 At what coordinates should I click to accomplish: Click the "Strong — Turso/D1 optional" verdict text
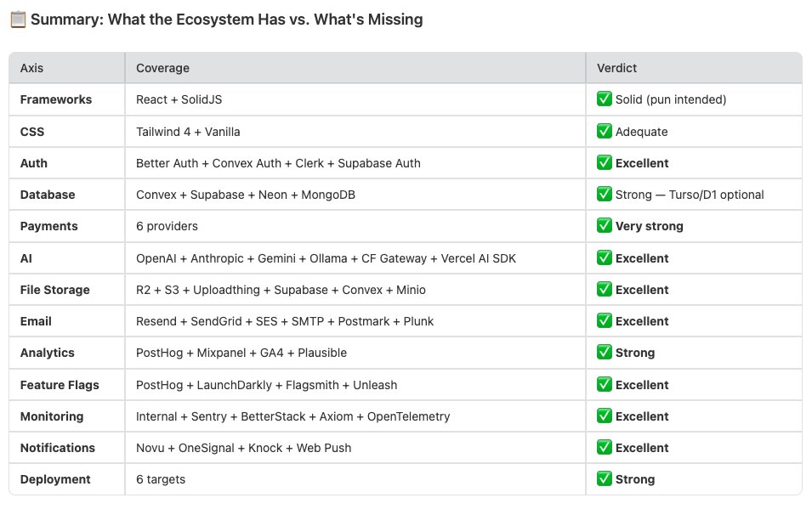690,195
